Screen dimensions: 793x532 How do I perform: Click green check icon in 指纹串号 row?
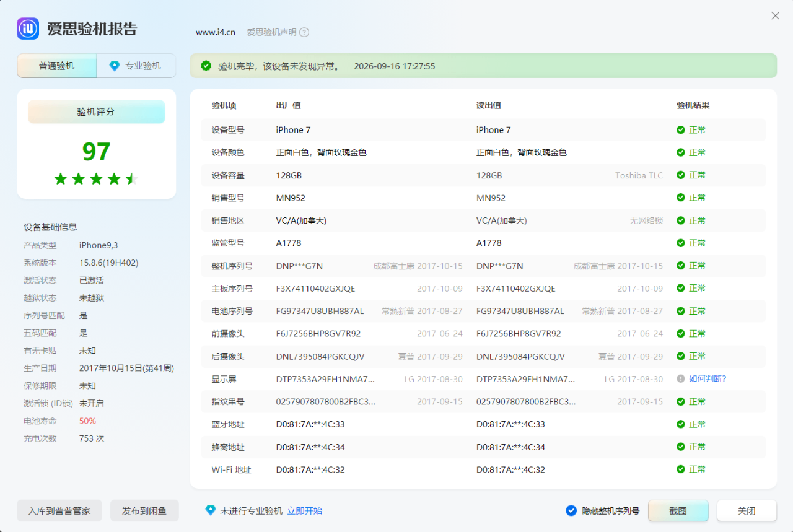pyautogui.click(x=680, y=401)
